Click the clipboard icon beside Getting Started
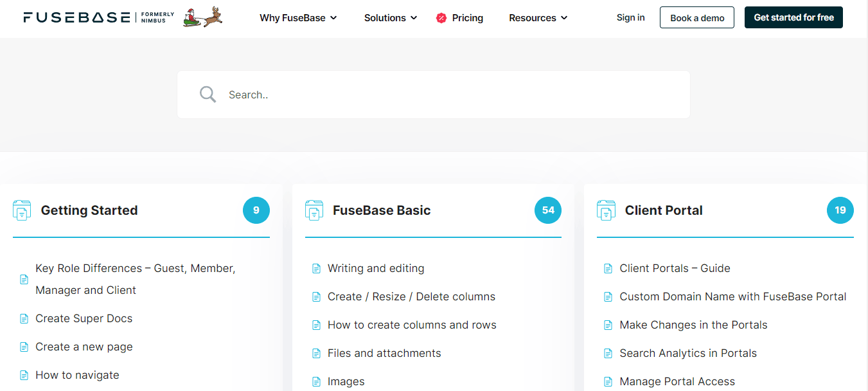This screenshot has width=868, height=391. pos(21,210)
